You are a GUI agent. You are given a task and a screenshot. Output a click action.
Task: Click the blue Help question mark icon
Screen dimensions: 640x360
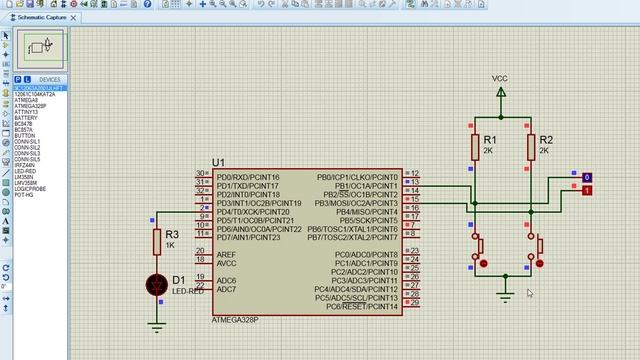[147, 4]
